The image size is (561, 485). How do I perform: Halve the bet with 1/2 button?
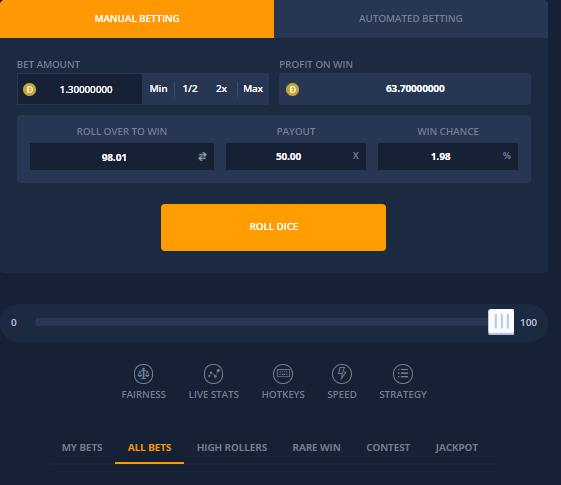click(x=190, y=89)
